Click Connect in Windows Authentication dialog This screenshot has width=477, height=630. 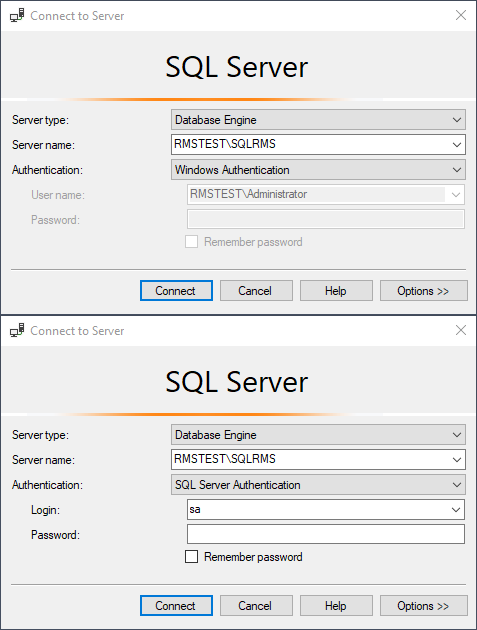point(176,290)
